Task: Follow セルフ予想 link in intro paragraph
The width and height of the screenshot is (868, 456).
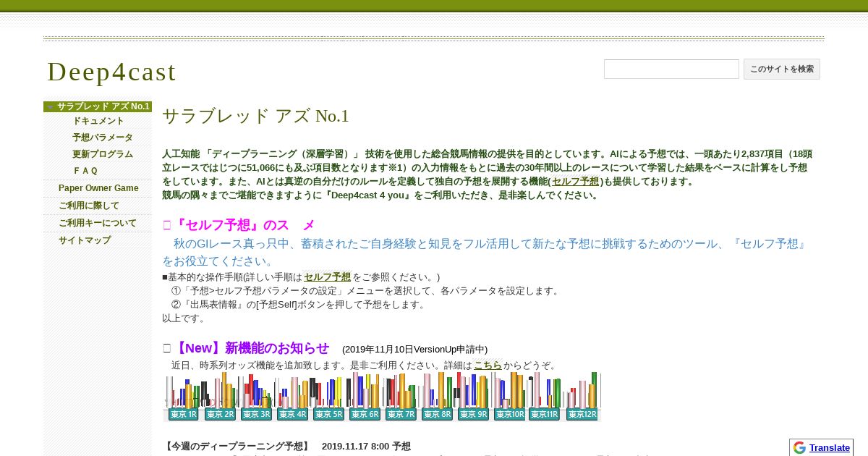Action: click(575, 182)
